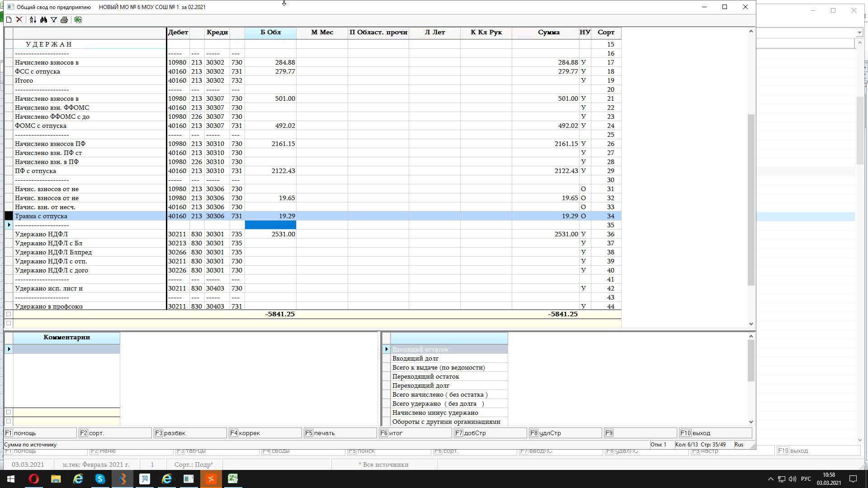
Task: Select Всего к выдаче (по ведомости)
Action: (x=449, y=367)
